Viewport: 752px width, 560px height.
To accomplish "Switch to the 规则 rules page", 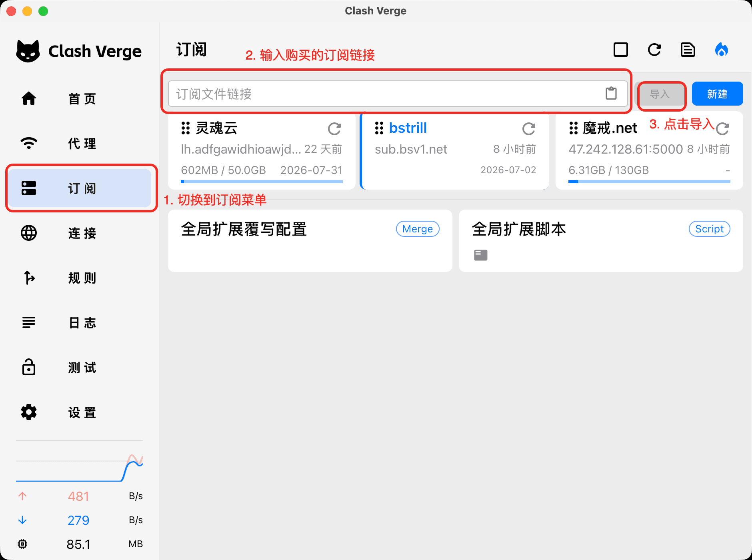I will (80, 278).
